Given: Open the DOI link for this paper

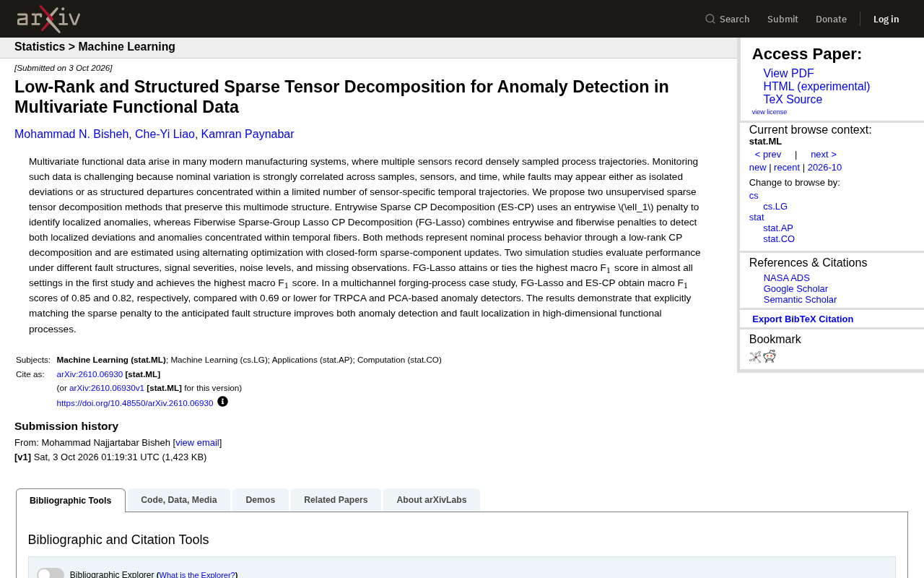Looking at the screenshot, I should [135, 403].
